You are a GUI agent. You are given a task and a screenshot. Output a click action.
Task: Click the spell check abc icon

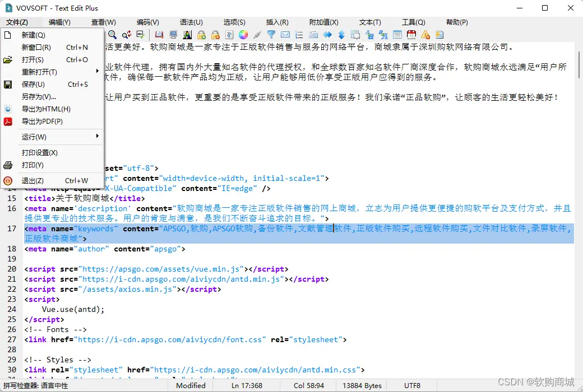point(141,35)
